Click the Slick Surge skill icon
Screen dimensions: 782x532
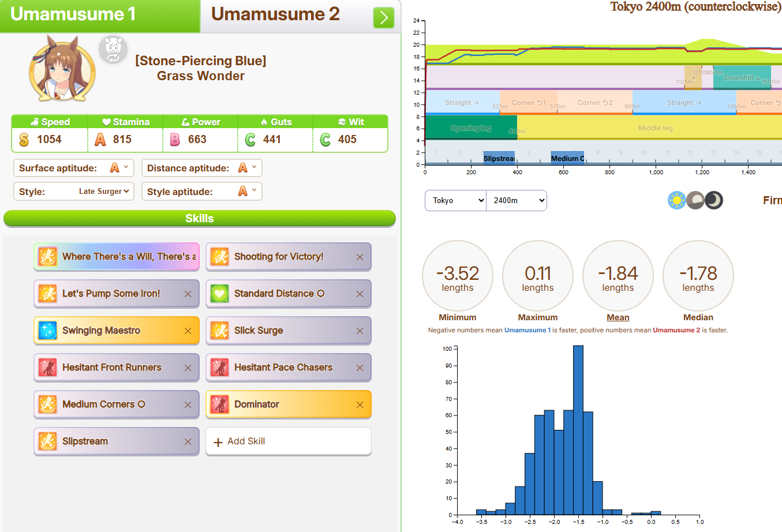[x=219, y=331]
